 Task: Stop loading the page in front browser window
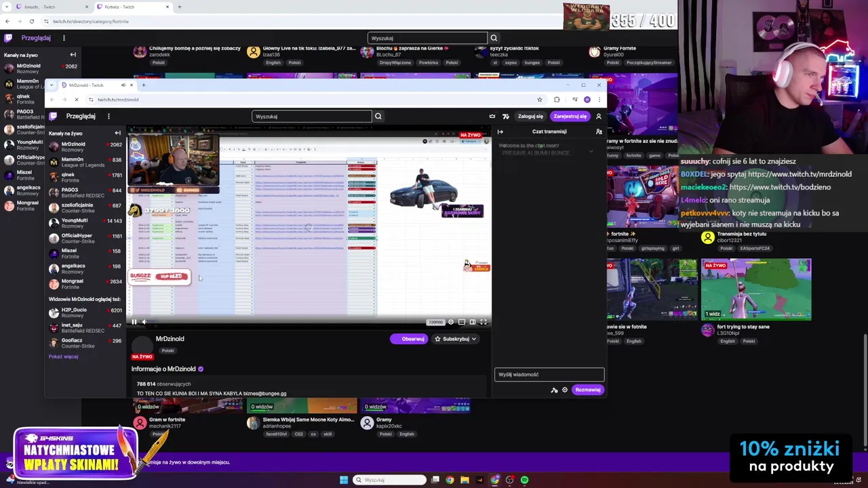click(x=76, y=100)
